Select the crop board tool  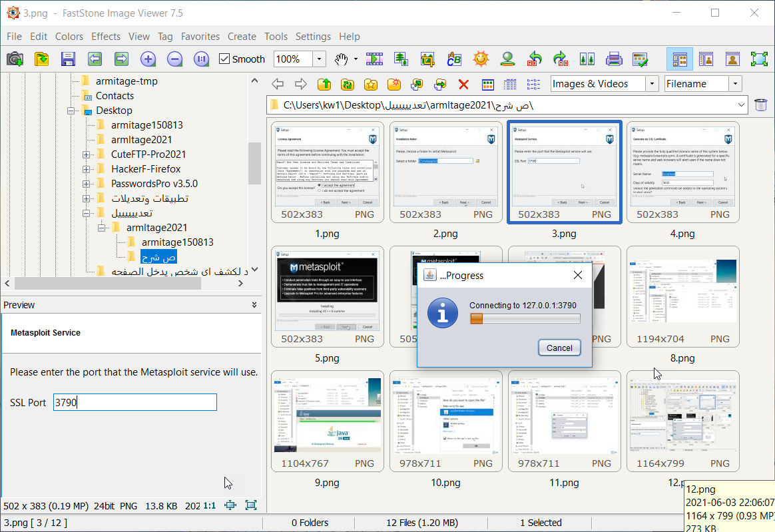click(x=427, y=59)
